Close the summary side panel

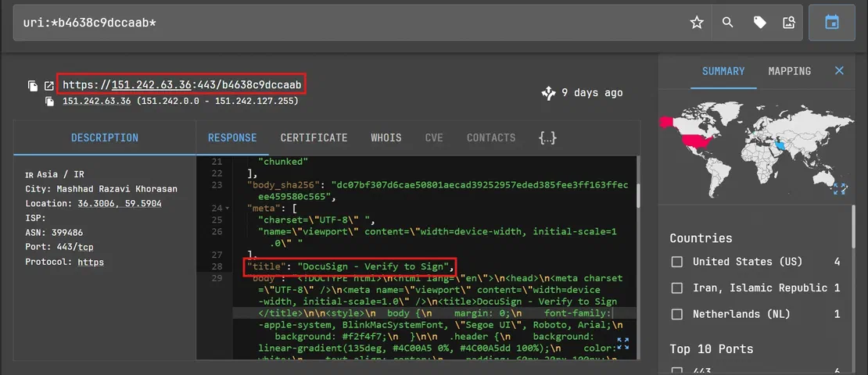click(839, 71)
